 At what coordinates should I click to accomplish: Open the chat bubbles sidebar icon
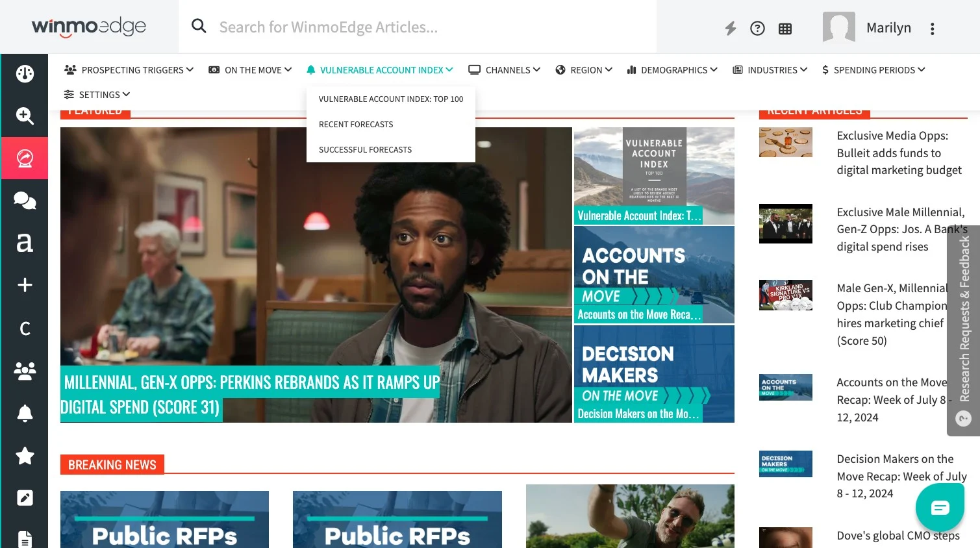click(x=25, y=200)
